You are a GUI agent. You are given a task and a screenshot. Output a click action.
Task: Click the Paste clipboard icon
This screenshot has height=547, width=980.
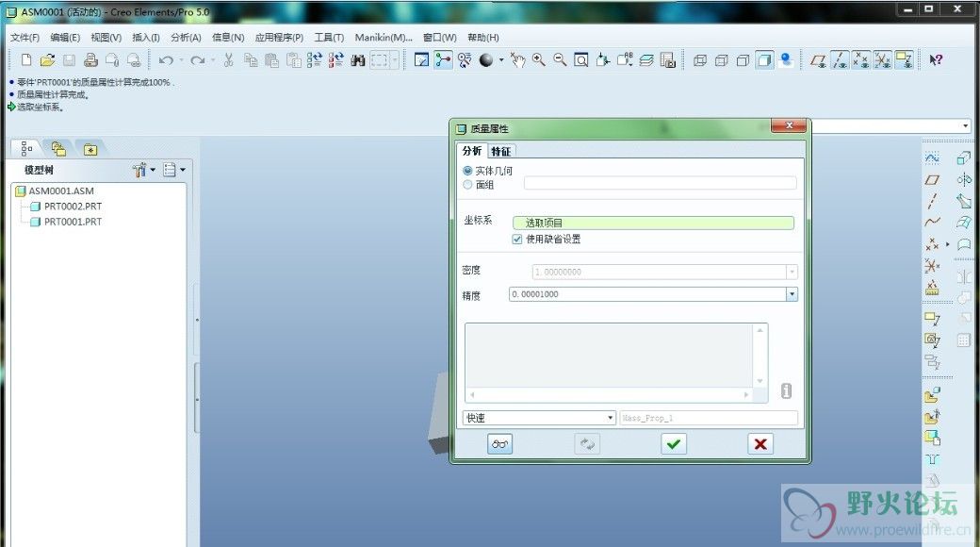pos(272,60)
